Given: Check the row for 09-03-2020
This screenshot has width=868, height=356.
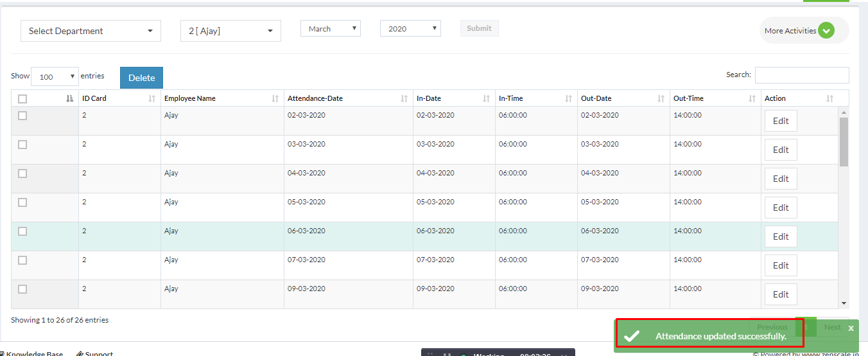Looking at the screenshot, I should (22, 289).
